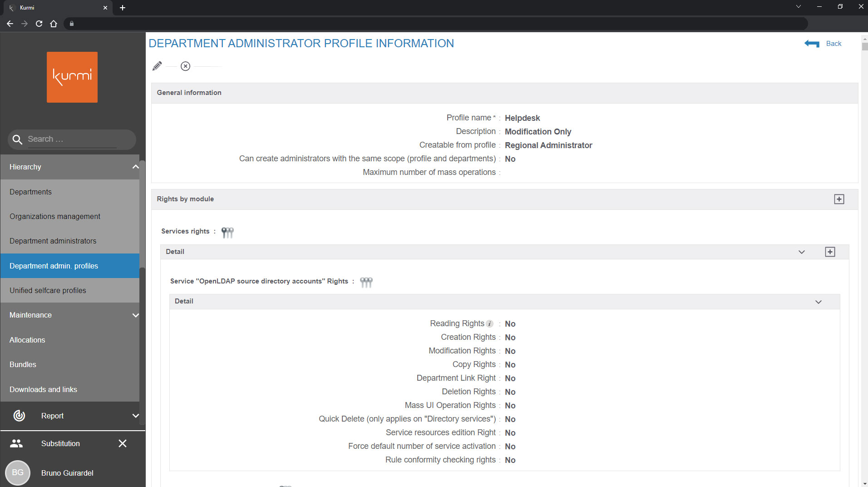Select Department admin. profiles menu item
Viewport: 868px width, 487px height.
coord(70,266)
